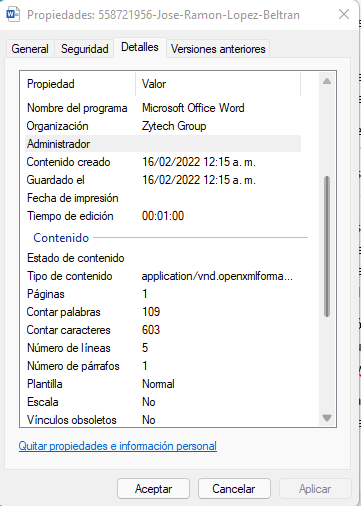Screen dimensions: 361x506
Task: Open Quitar propiedades e información personal link
Action: tap(118, 446)
